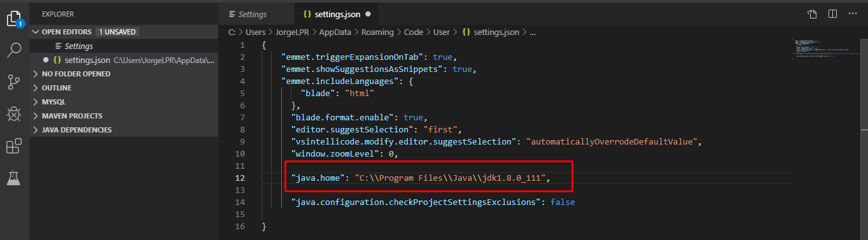Viewport: 868px width, 240px height.
Task: Open the editor More Actions menu
Action: point(853,14)
